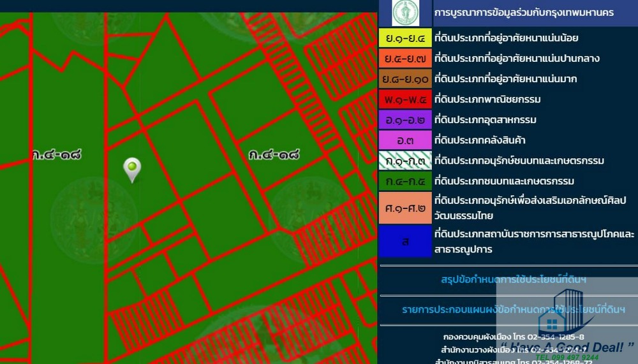Screen dimensions: 638x364
Task: Select the salmon ศ.๑-ศ.๒ legend swatch
Action: pyautogui.click(x=405, y=208)
